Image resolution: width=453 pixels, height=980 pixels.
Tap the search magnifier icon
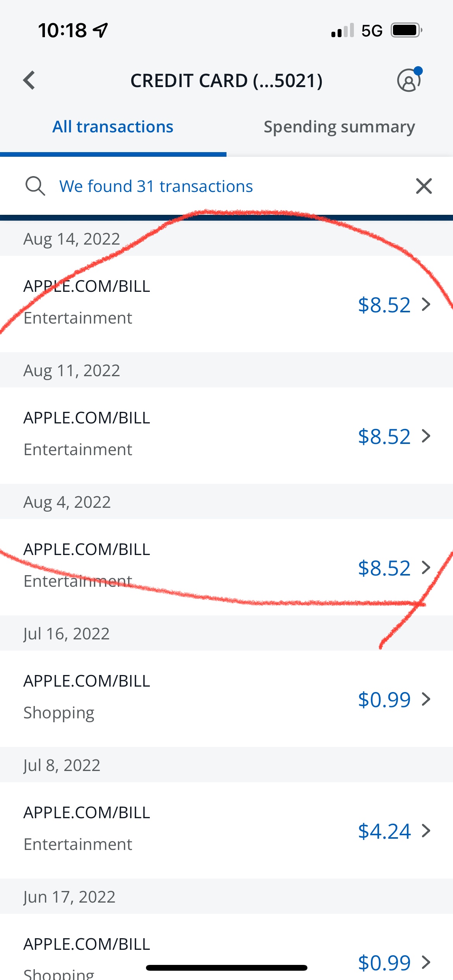pos(35,186)
